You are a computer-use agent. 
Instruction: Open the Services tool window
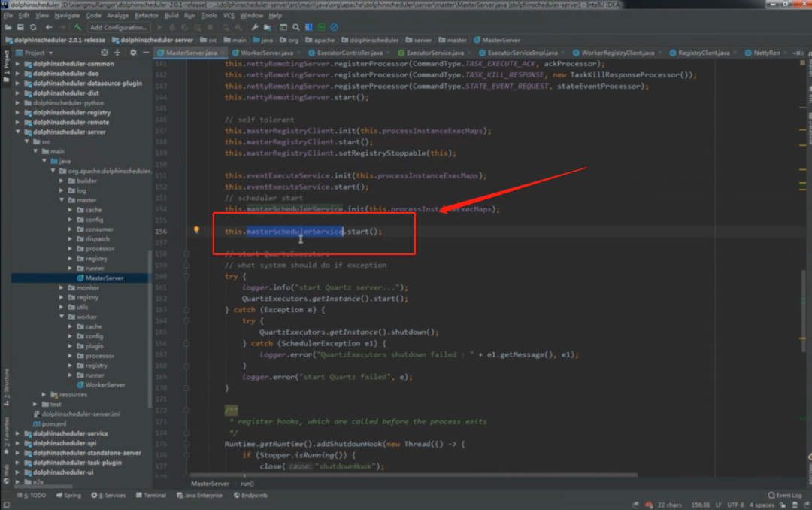coord(108,496)
